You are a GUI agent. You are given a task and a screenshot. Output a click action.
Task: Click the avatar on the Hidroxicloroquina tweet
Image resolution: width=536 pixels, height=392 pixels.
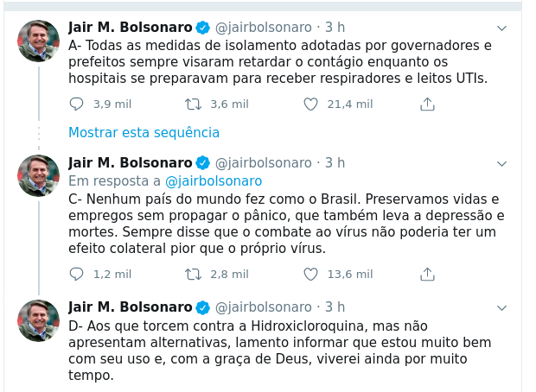[39, 320]
